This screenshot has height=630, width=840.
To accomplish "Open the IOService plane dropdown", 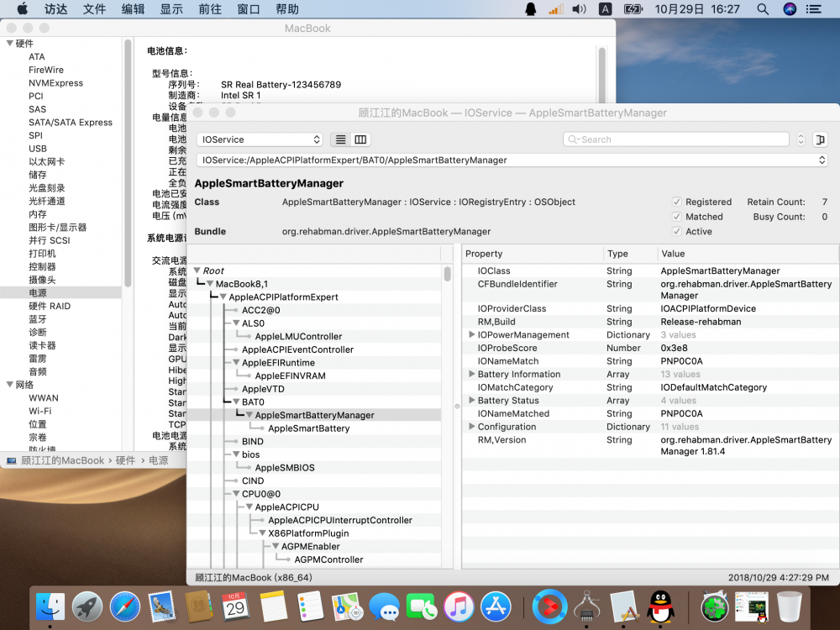I will 260,139.
